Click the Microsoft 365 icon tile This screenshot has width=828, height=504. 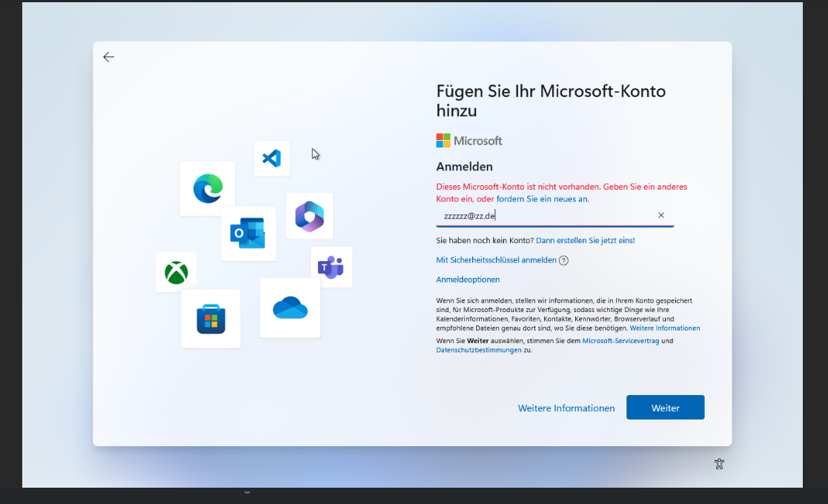coord(309,216)
